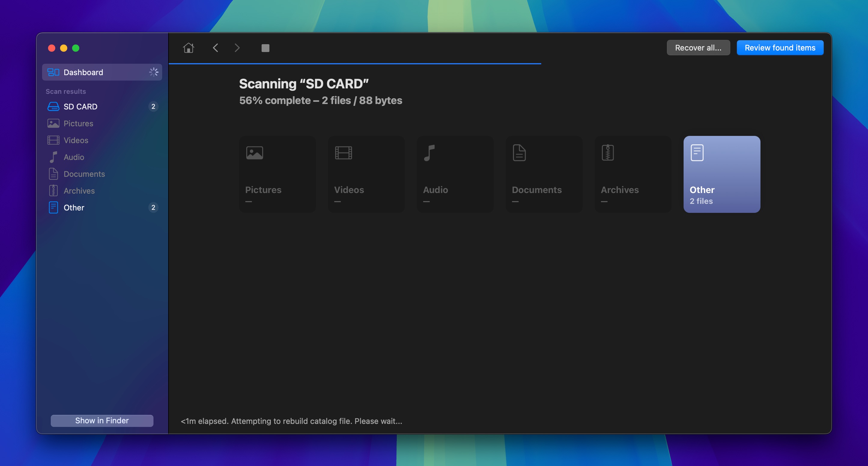Click the Archives tile zip icon
This screenshot has width=868, height=466.
tap(608, 153)
